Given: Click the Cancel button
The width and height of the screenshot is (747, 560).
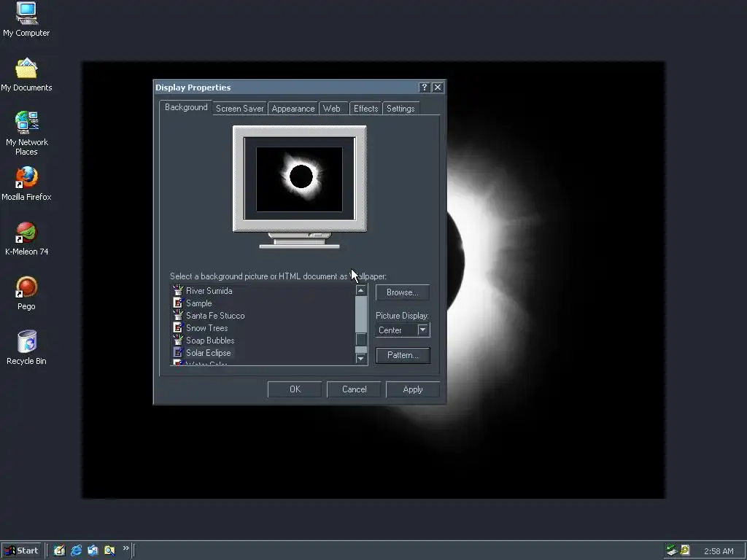Looking at the screenshot, I should tap(354, 389).
